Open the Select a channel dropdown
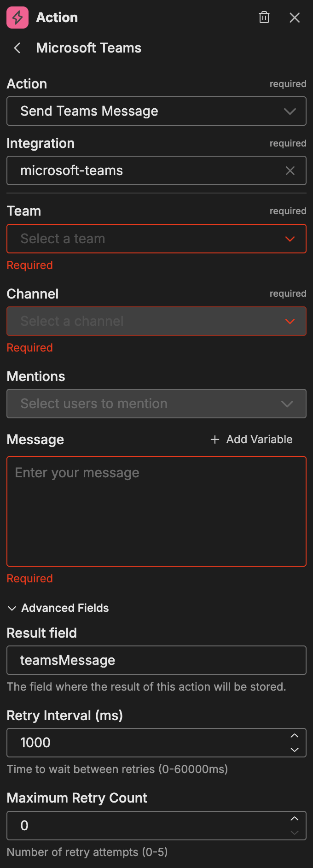 click(x=156, y=321)
